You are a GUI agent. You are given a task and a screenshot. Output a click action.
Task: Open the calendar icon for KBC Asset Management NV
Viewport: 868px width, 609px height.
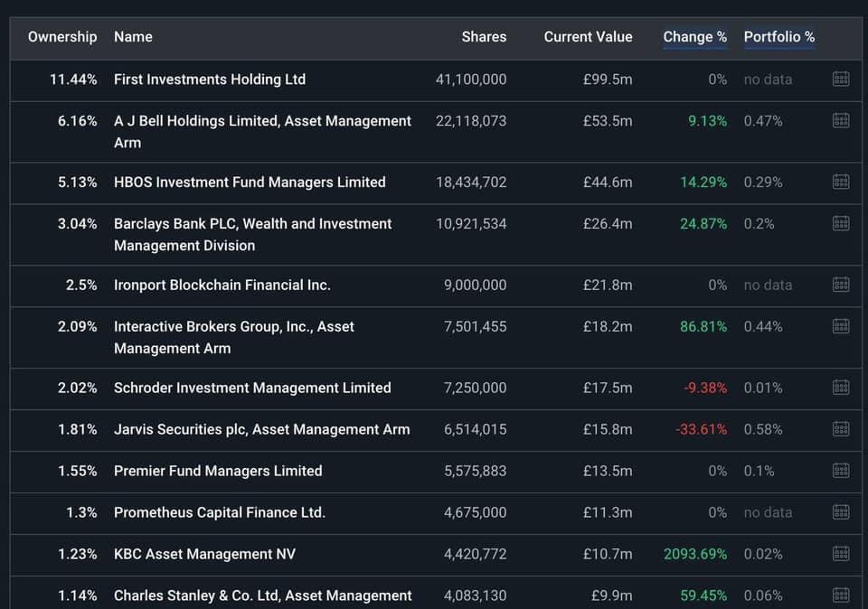click(841, 553)
